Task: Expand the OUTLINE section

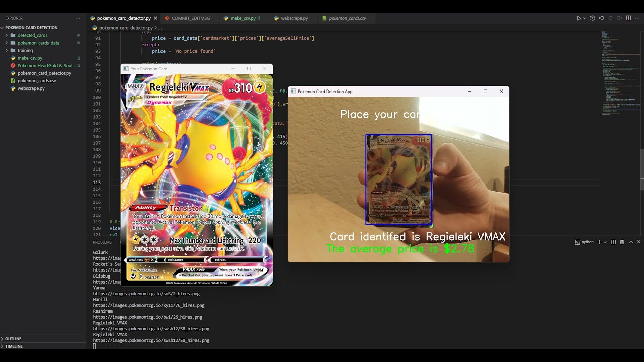Action: [x=43, y=339]
